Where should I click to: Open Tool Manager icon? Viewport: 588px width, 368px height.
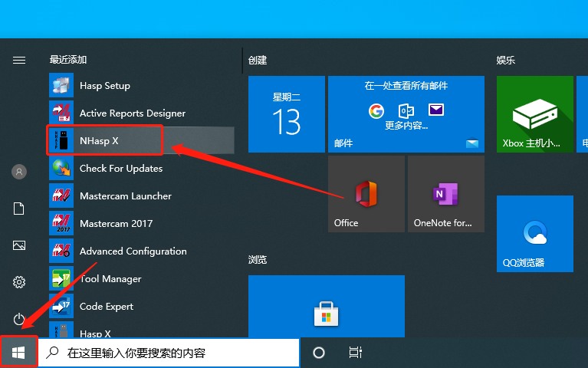(61, 278)
